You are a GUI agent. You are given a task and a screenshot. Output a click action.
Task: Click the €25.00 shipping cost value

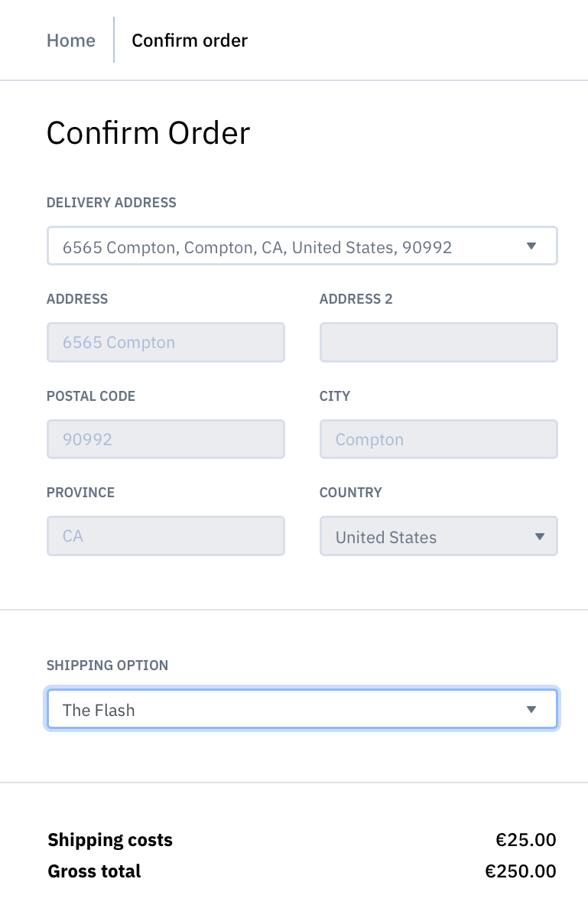527,839
